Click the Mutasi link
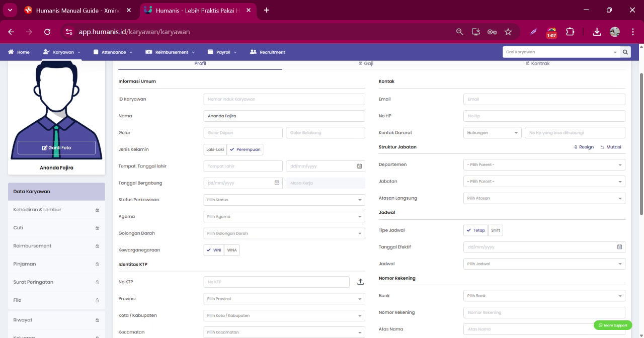This screenshot has height=338, width=644. [611, 147]
